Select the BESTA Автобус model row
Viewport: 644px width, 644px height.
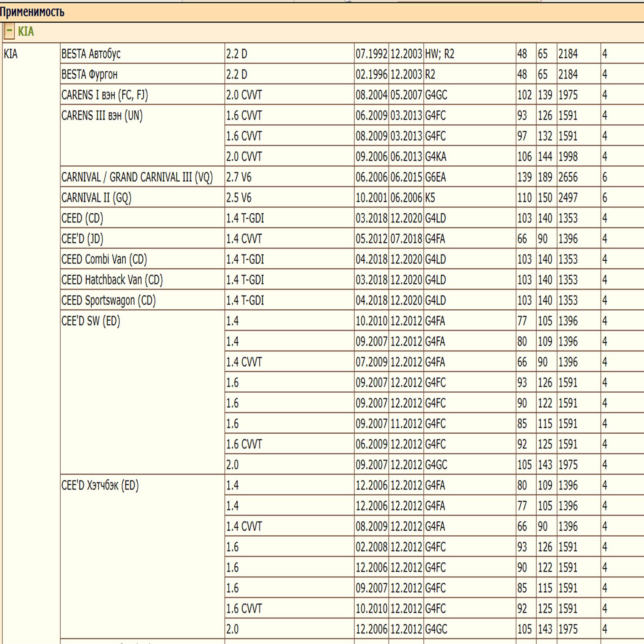click(91, 54)
